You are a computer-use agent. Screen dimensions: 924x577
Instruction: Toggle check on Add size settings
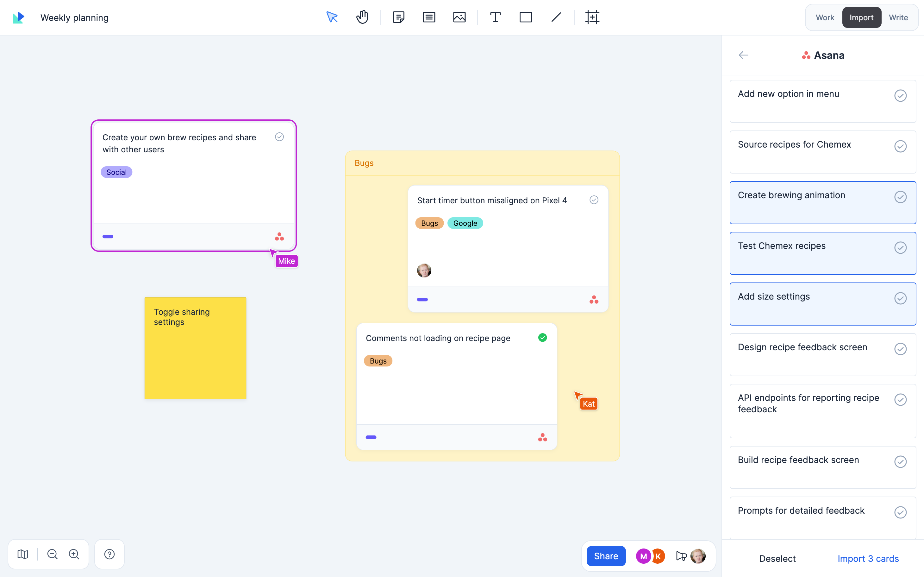point(900,298)
